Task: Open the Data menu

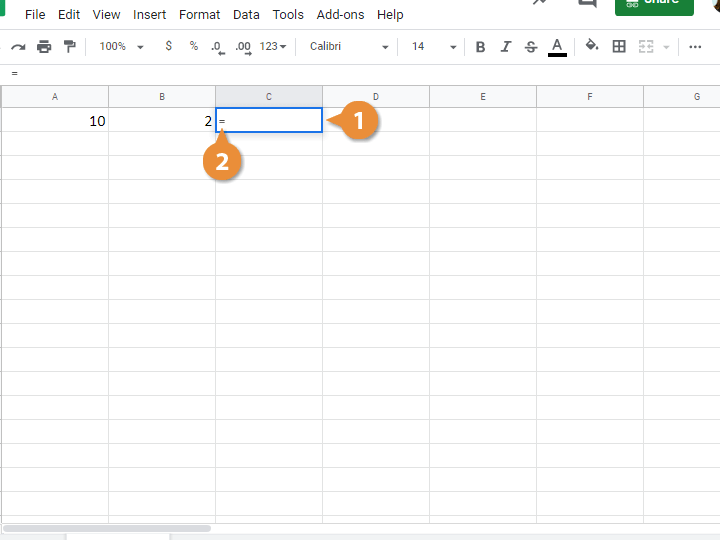Action: [x=246, y=15]
